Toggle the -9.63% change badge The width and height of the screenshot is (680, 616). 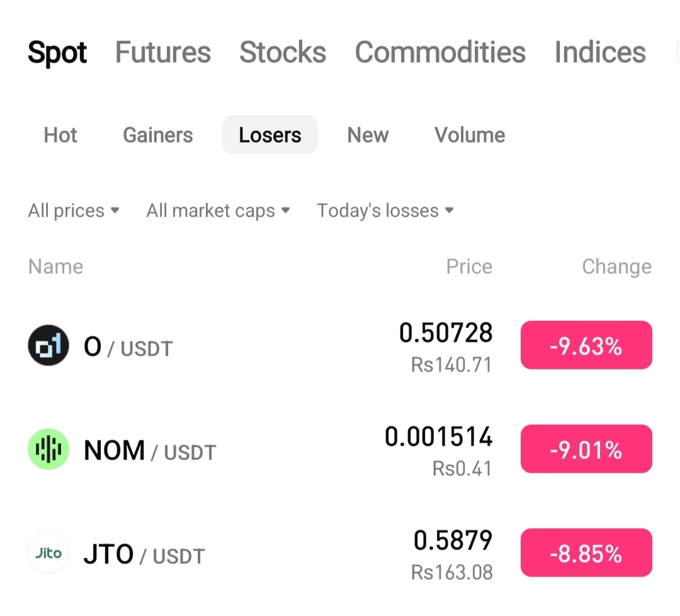tap(586, 345)
